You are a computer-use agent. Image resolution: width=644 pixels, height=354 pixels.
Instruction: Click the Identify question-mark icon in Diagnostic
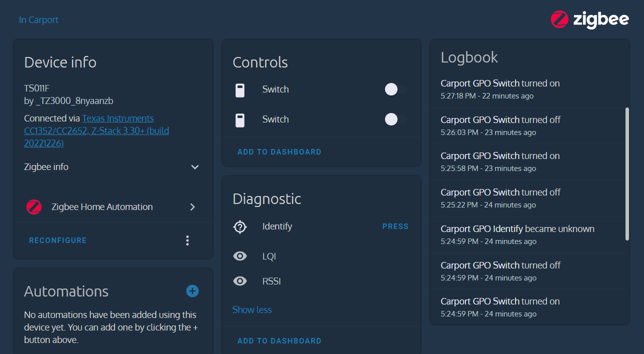240,226
